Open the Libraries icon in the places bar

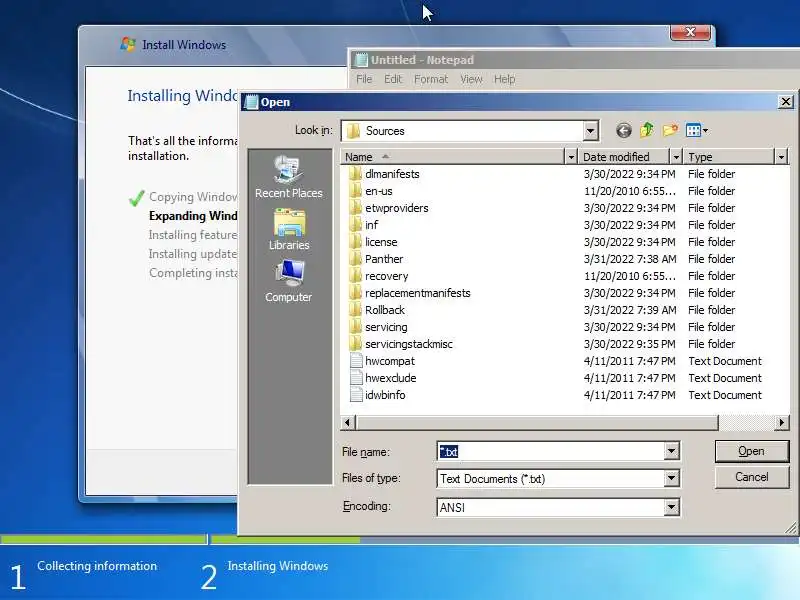pyautogui.click(x=289, y=222)
